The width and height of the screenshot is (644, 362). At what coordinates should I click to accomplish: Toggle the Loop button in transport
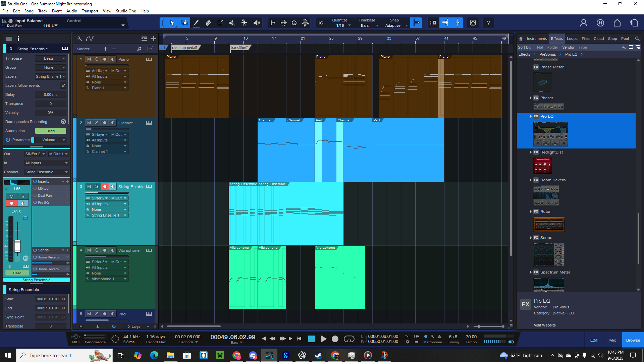349,339
